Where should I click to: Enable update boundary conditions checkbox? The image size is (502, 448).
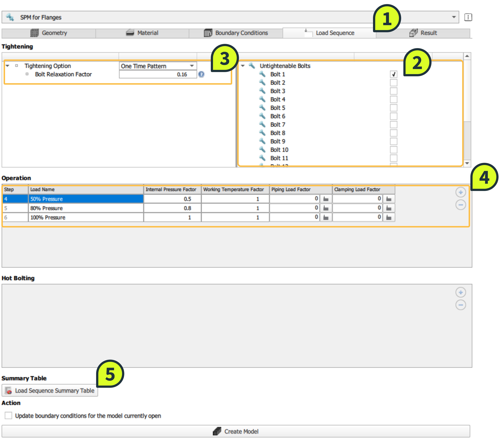[x=8, y=415]
